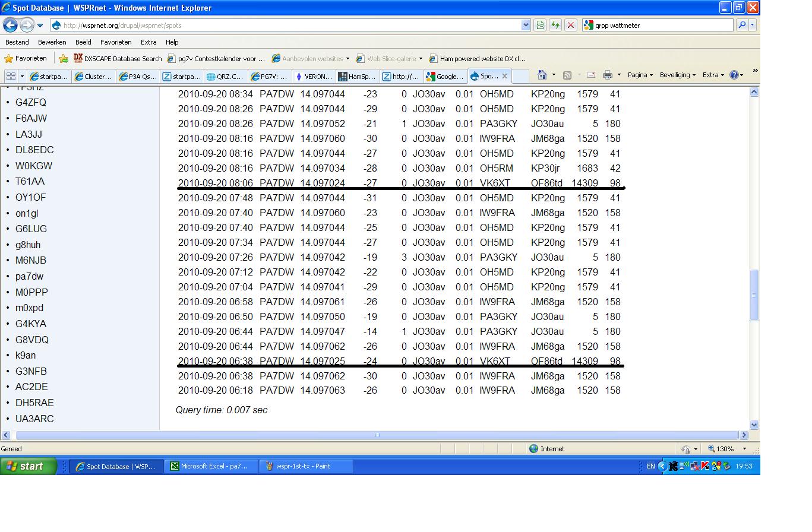The image size is (812, 532).
Task: Click the Stop loading X icon
Action: click(570, 25)
